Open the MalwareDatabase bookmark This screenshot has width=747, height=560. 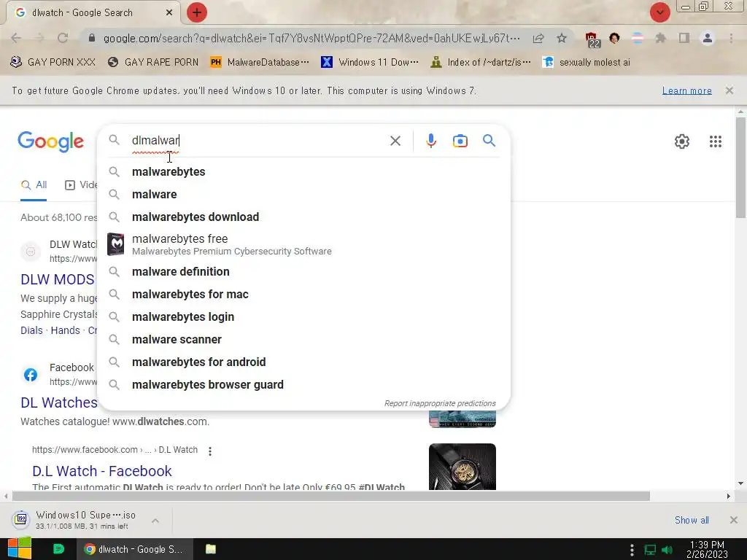[x=260, y=62]
